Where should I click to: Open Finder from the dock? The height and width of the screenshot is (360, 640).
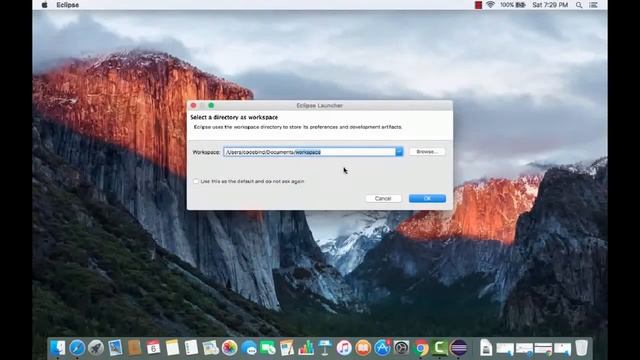click(x=58, y=348)
